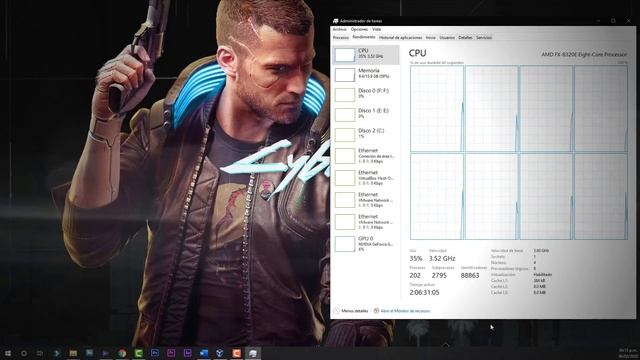Open Abrir el Monitor de recursos link
The image size is (640, 360).
click(405, 311)
